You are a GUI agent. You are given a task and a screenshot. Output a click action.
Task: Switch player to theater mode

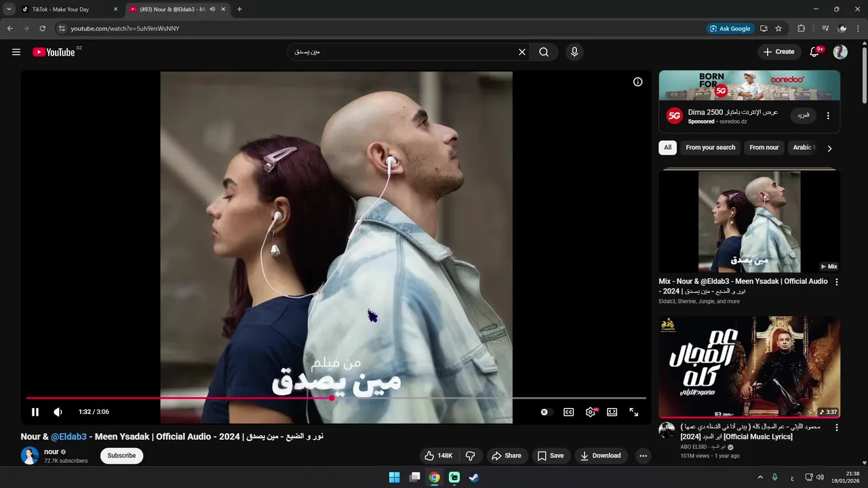(x=612, y=412)
